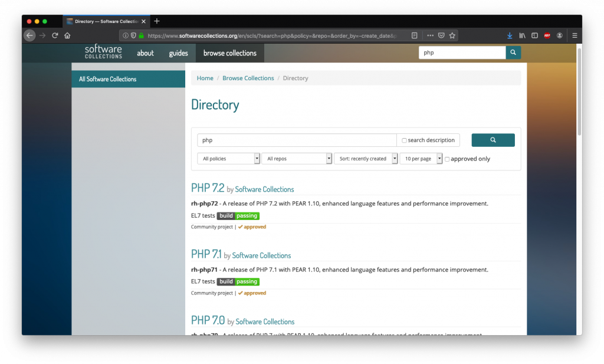Enable the approved only checkbox
Viewport: 604px width, 364px height.
[447, 159]
